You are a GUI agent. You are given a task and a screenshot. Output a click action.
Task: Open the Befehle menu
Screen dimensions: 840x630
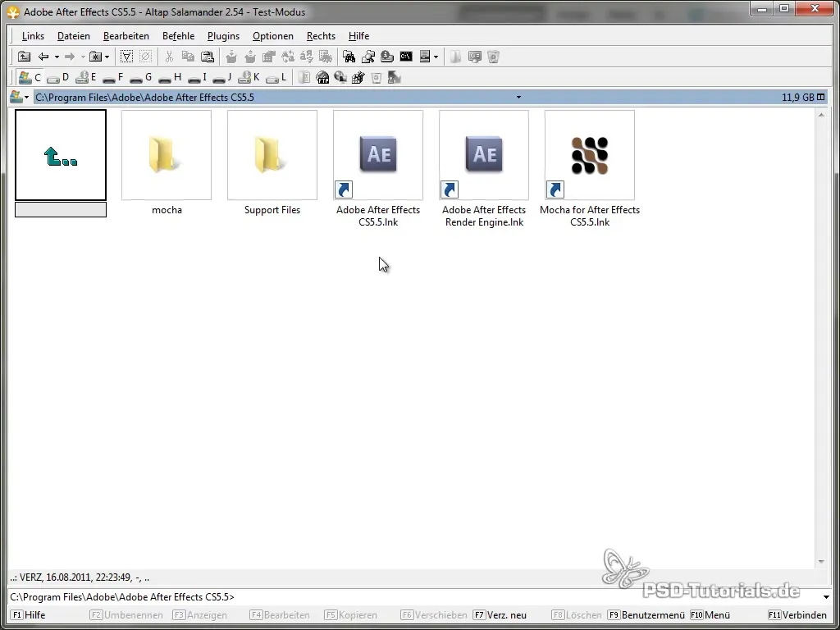[x=178, y=36]
